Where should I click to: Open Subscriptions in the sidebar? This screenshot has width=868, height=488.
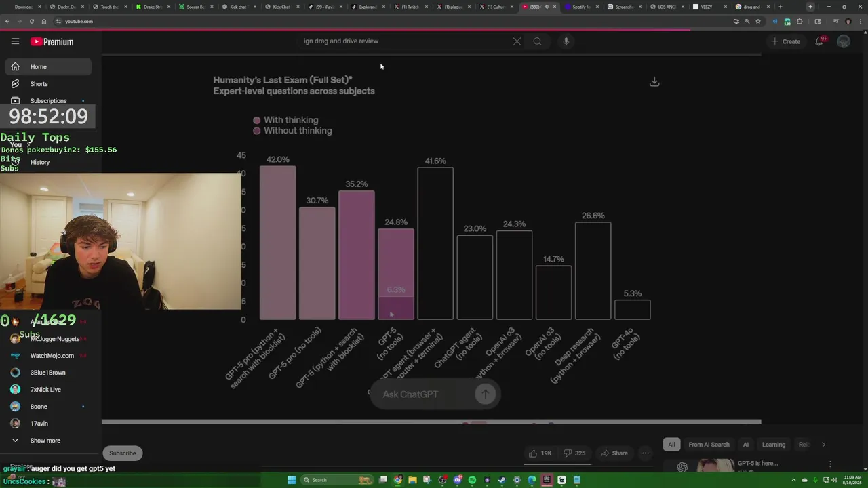48,101
